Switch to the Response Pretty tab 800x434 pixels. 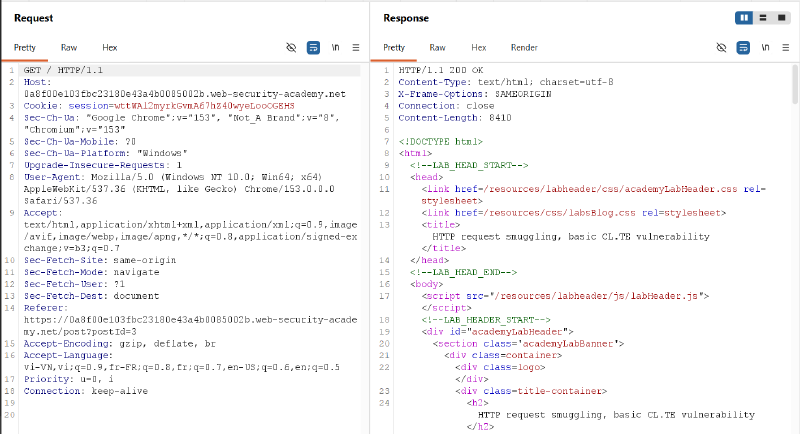tap(394, 47)
